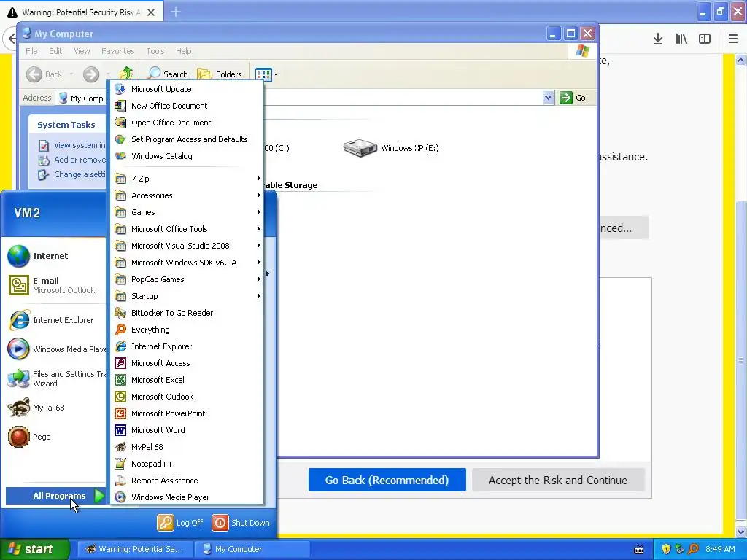Launch New Office Document

pyautogui.click(x=187, y=106)
